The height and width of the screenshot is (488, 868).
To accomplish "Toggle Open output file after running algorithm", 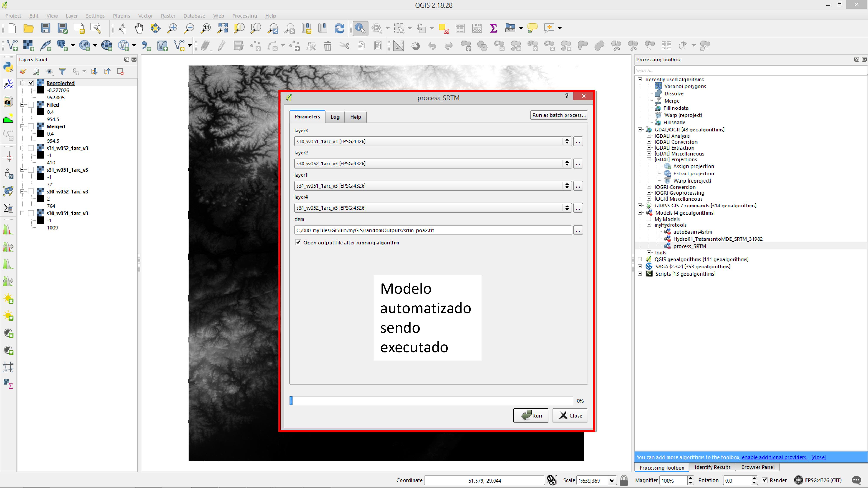I will click(298, 242).
